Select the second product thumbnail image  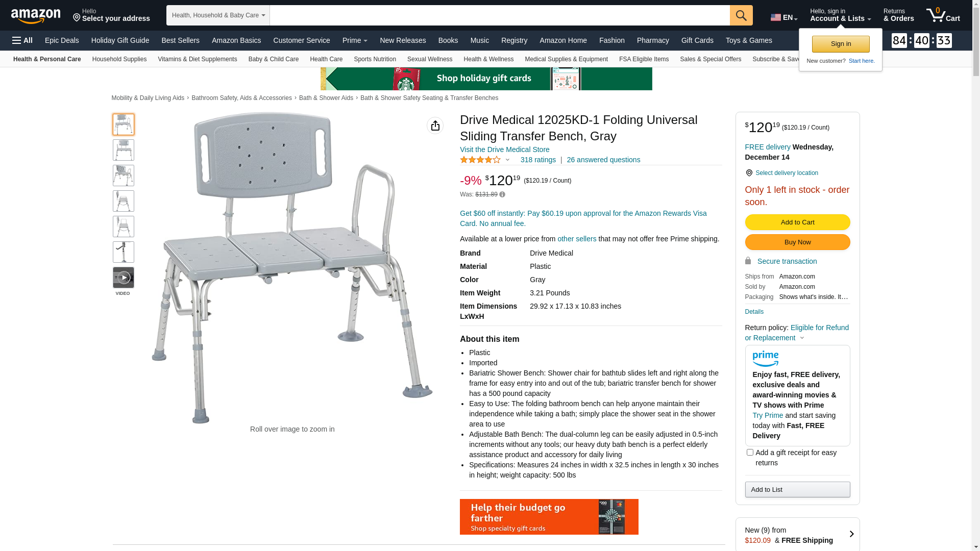pos(124,150)
